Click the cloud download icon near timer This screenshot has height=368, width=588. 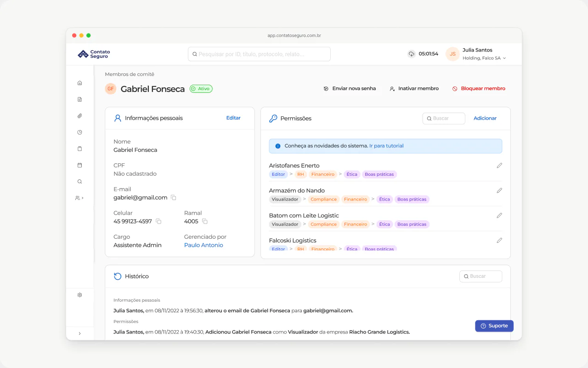pyautogui.click(x=412, y=54)
